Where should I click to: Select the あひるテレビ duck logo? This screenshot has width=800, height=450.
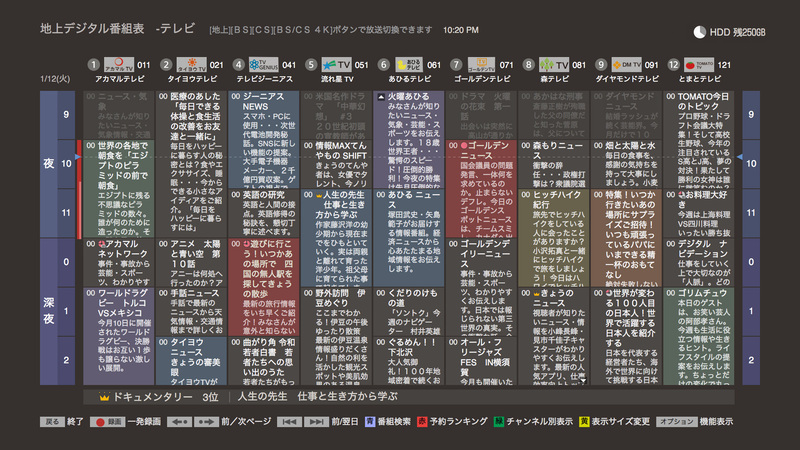tap(409, 65)
